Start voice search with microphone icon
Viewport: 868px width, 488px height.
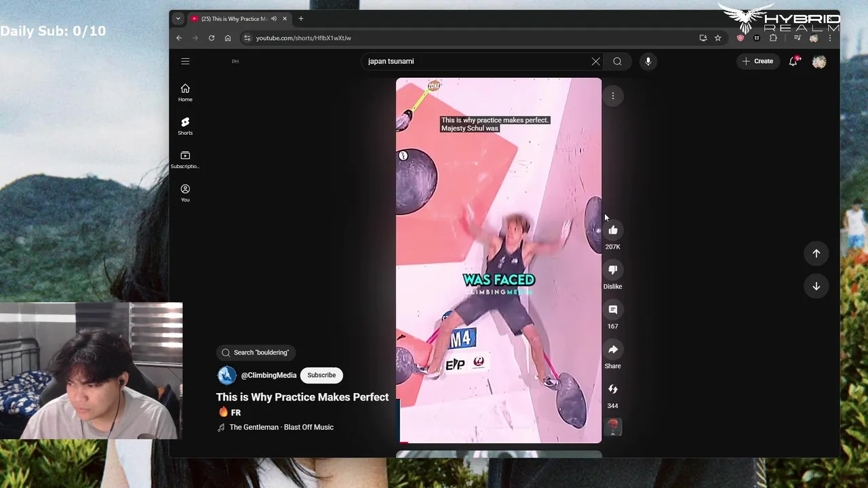(648, 61)
